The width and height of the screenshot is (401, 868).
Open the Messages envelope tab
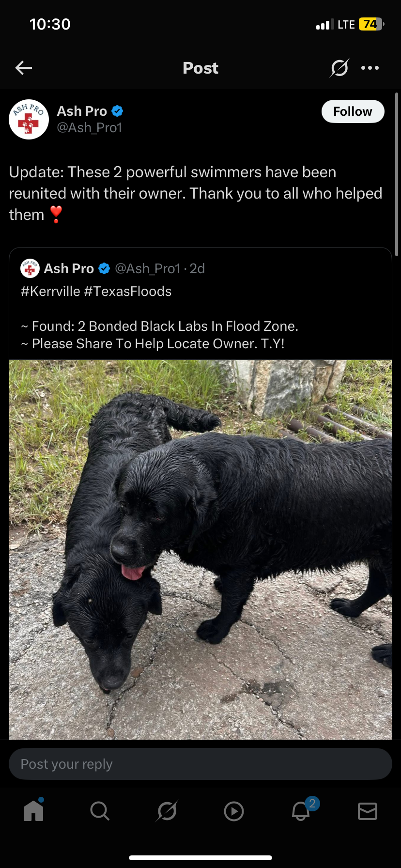(368, 811)
